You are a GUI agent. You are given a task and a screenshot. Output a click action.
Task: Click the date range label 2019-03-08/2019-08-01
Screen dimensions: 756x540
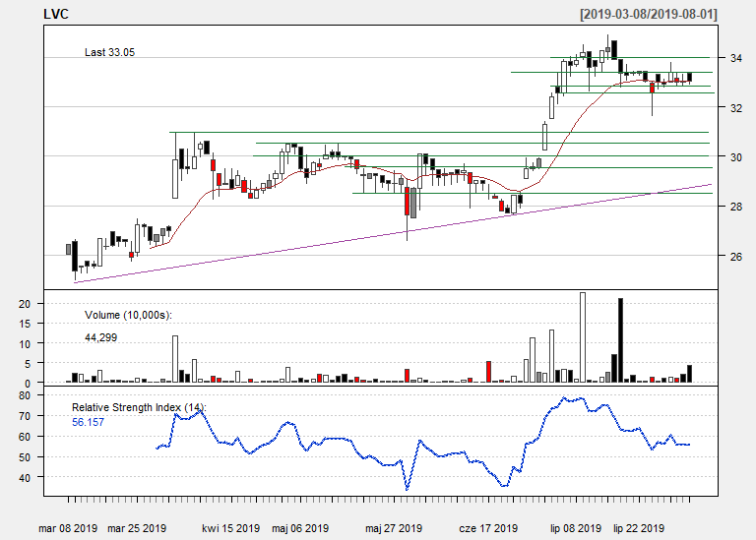tap(649, 14)
